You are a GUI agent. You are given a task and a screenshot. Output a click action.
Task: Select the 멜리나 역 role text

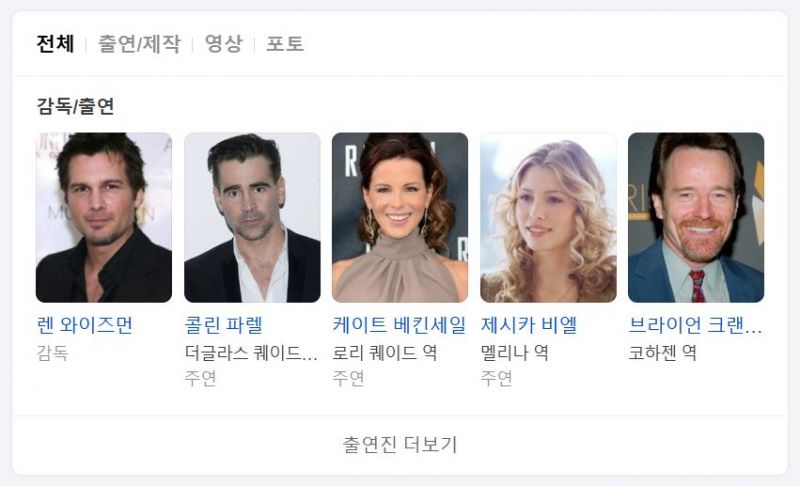514,353
